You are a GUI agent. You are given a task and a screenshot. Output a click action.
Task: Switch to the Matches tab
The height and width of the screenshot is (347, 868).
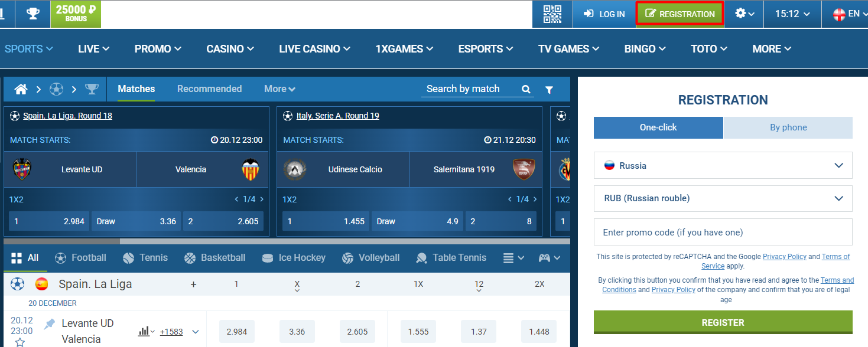coord(136,89)
